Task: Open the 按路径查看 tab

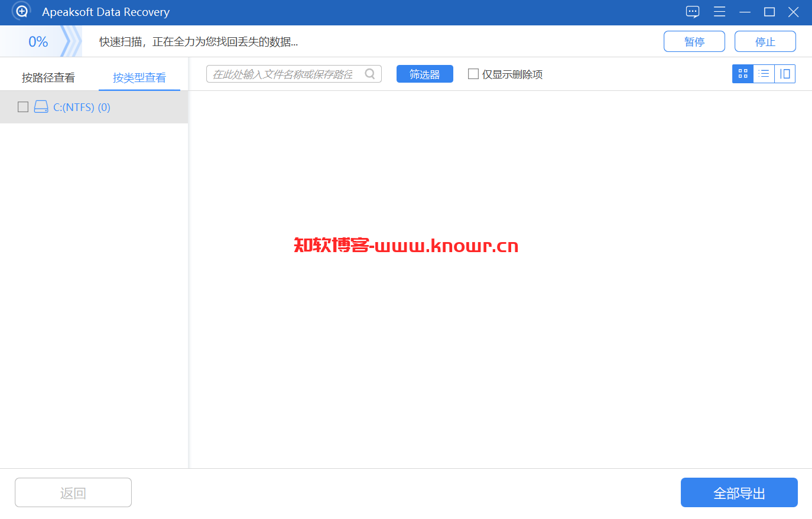Action: click(48, 77)
